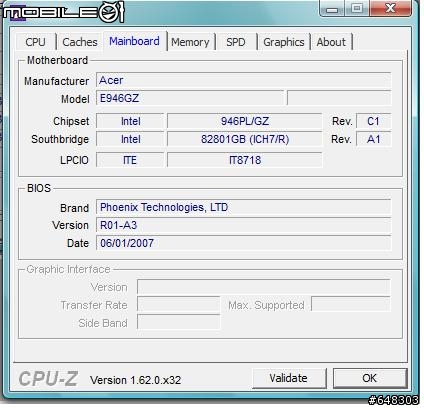Click the LPCIO value IT8718
Screen dimensions: 424x408
[245, 160]
